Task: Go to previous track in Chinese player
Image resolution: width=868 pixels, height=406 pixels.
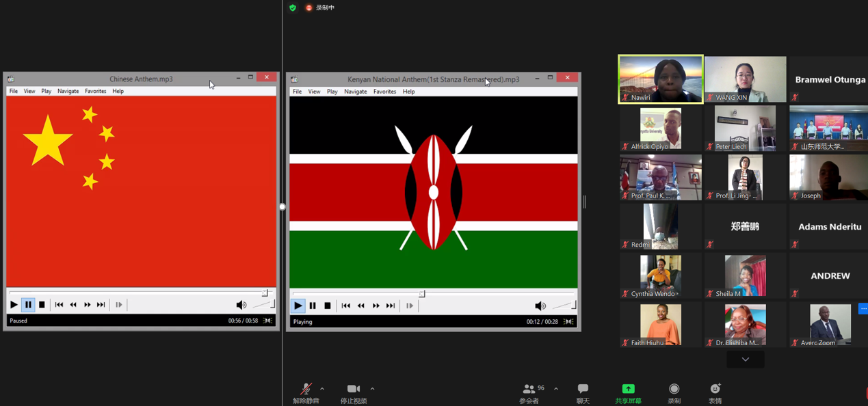Action: tap(59, 305)
